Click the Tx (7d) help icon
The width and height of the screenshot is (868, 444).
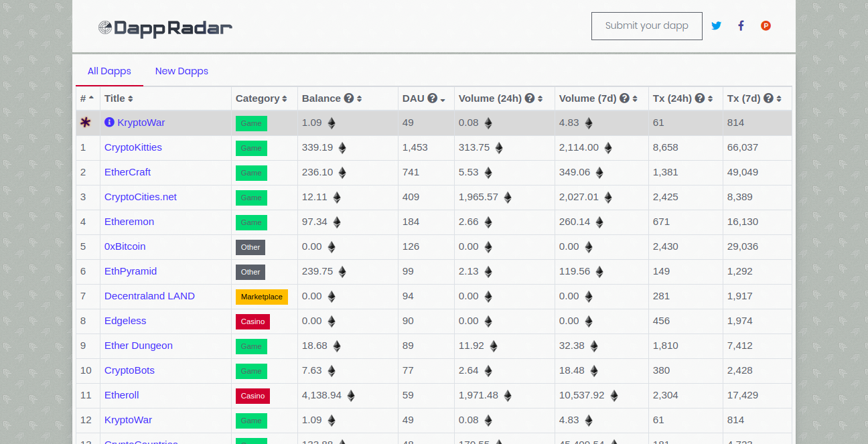click(768, 98)
